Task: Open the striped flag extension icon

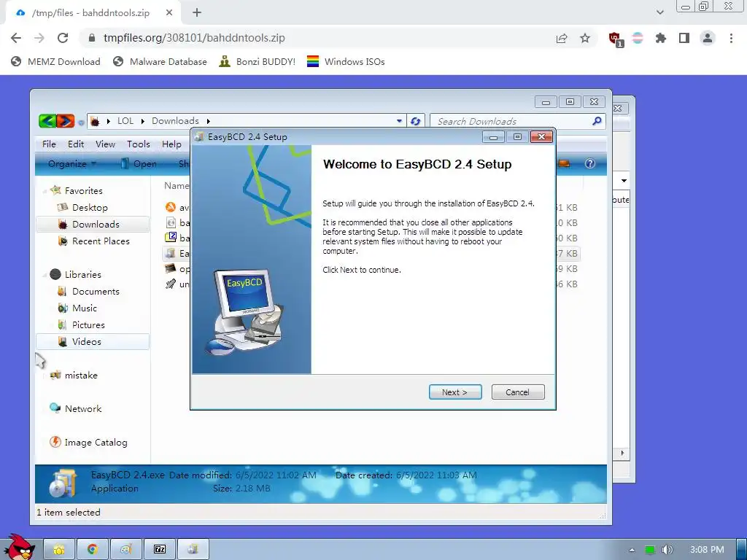Action: coord(638,38)
